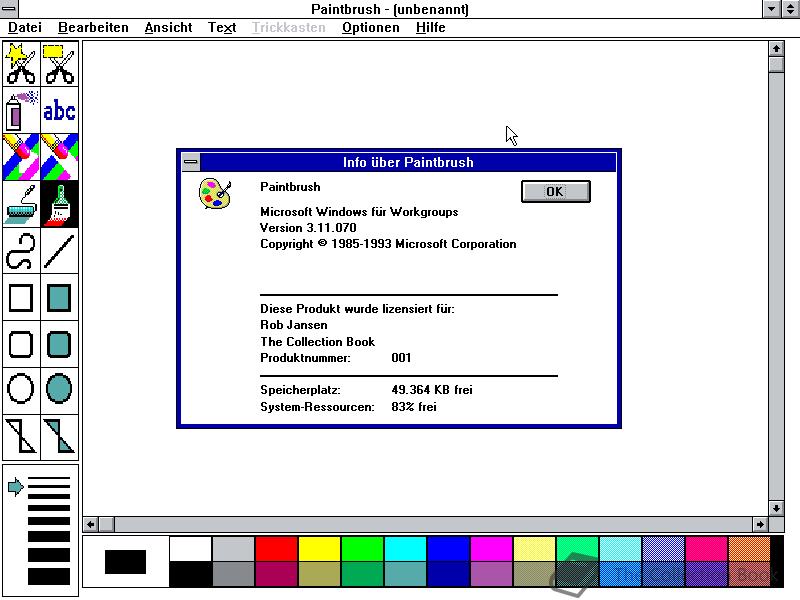The width and height of the screenshot is (800, 600).
Task: Select the Curve tool
Action: point(21,251)
